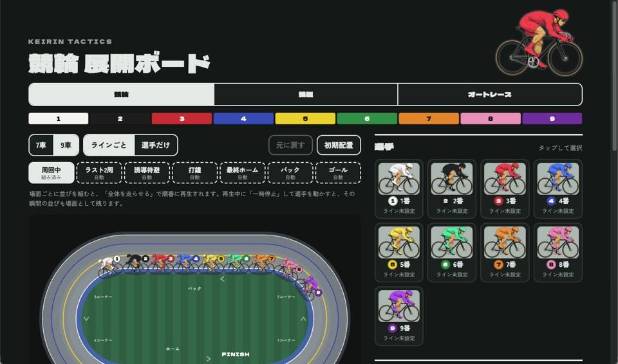Select the ラスト2周 scene
The width and height of the screenshot is (618, 364).
pyautogui.click(x=99, y=172)
